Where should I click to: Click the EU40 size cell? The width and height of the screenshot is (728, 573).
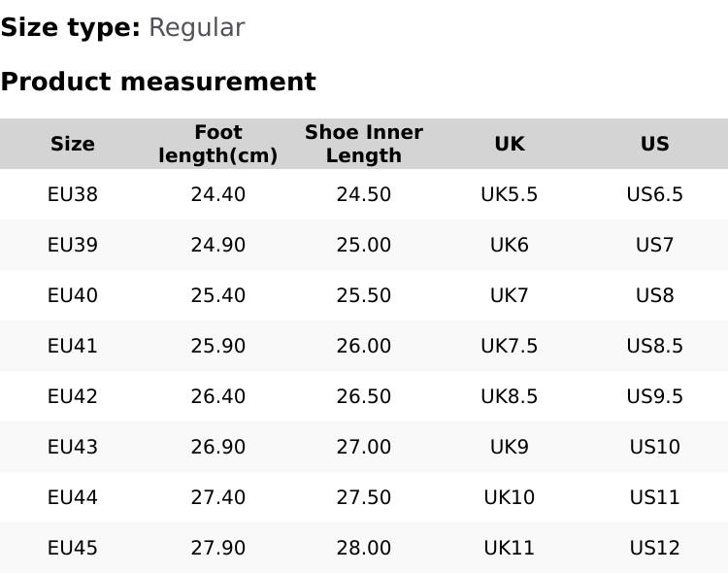(x=73, y=295)
